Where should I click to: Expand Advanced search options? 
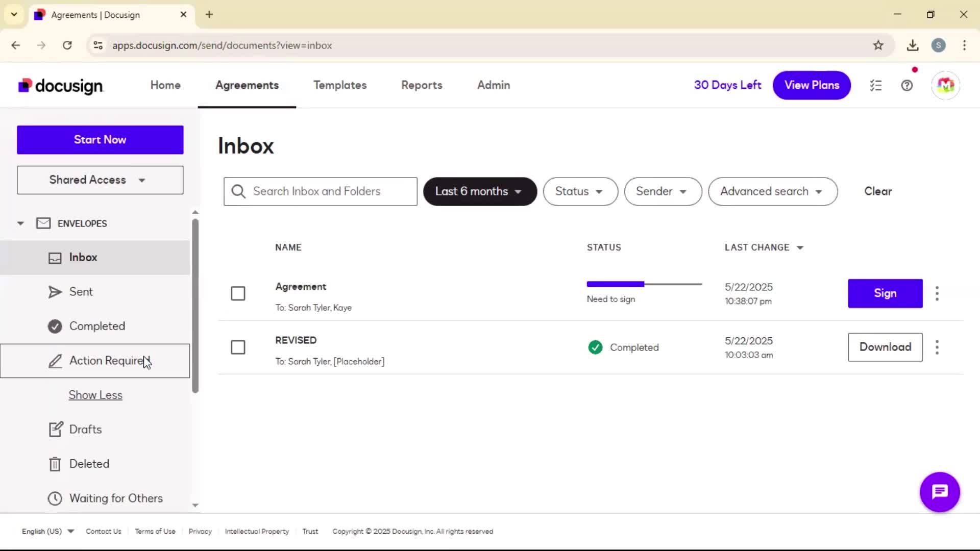coord(773,191)
